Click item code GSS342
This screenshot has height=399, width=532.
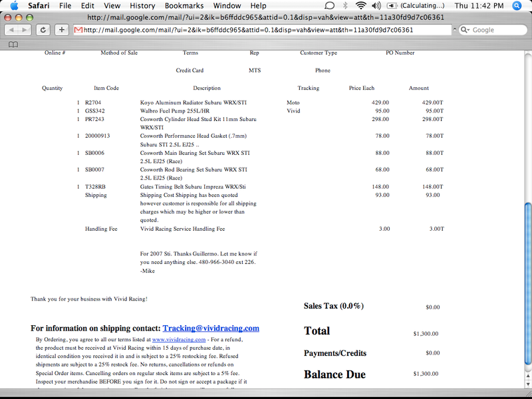95,111
